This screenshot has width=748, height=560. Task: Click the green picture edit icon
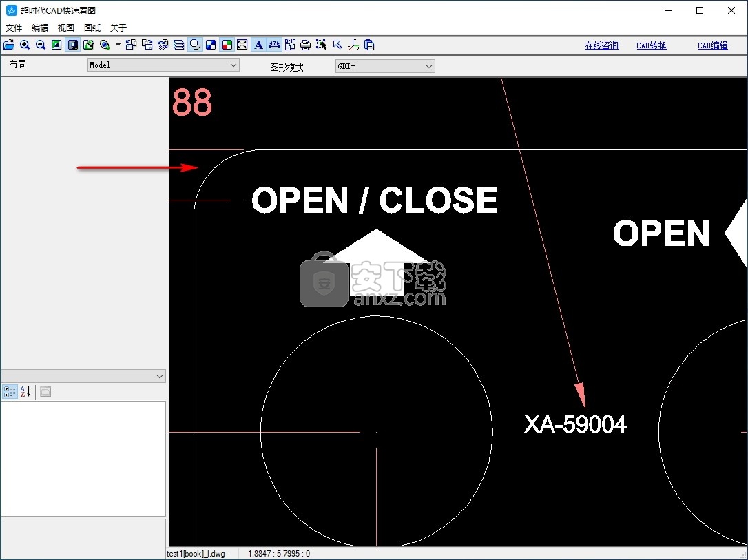click(88, 45)
